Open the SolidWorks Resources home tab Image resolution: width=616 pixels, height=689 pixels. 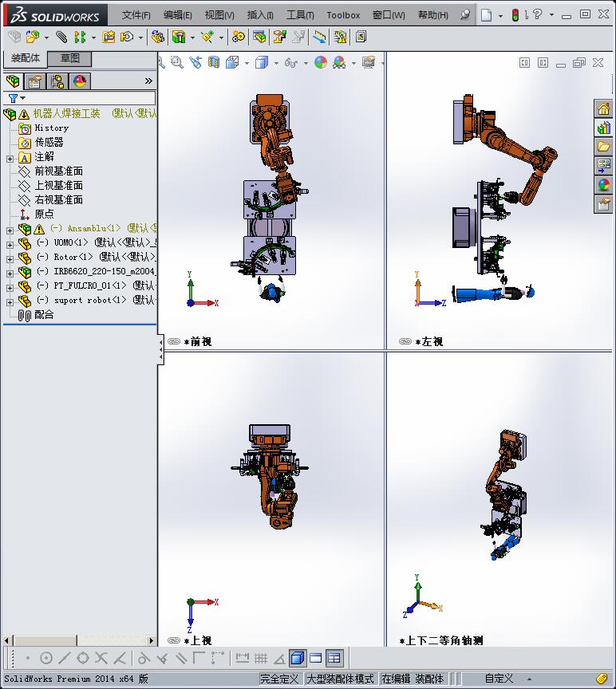point(603,108)
